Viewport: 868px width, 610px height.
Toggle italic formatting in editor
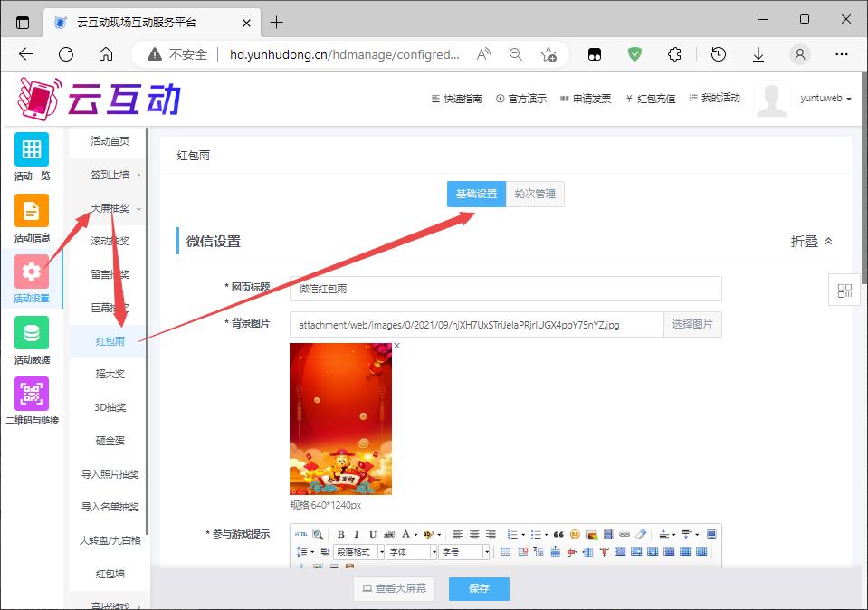point(357,535)
